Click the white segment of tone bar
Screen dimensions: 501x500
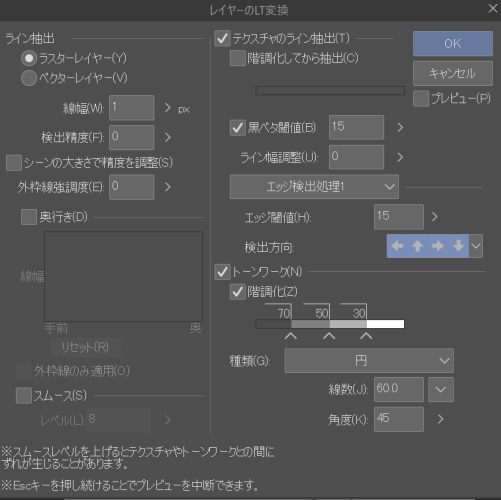click(385, 324)
